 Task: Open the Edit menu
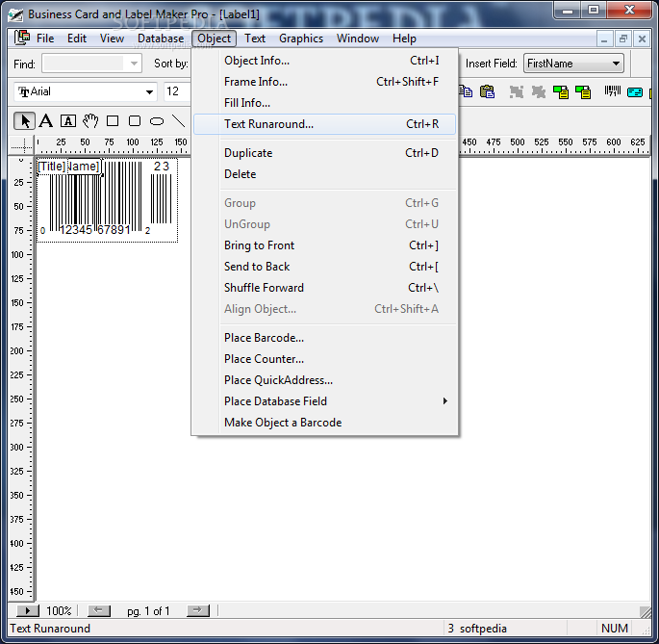click(x=77, y=39)
